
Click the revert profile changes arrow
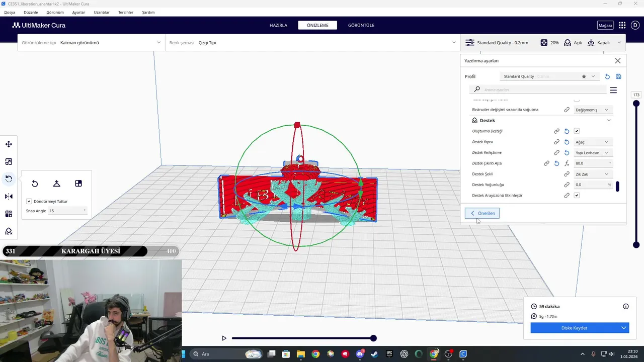[607, 76]
